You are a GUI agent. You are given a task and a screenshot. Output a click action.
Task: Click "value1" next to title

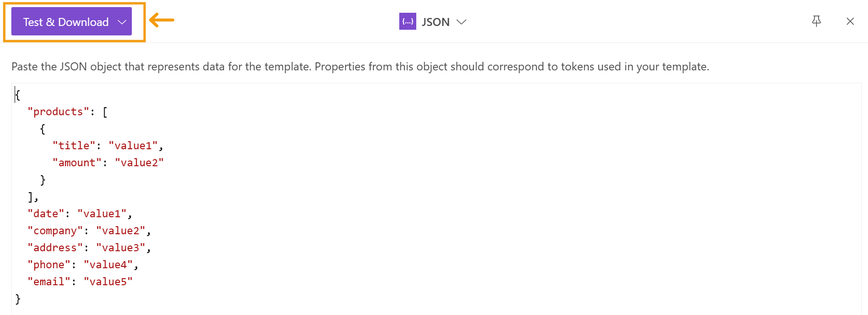click(x=133, y=146)
